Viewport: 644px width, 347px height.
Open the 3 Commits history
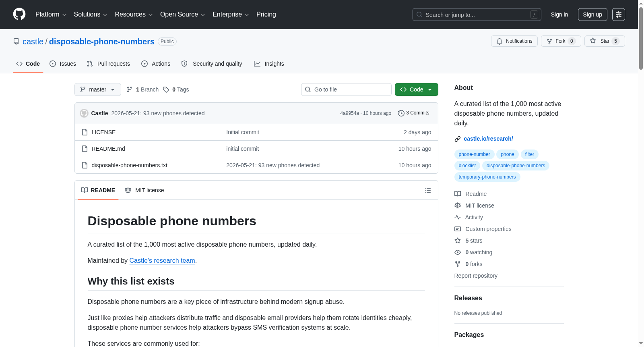tap(413, 113)
